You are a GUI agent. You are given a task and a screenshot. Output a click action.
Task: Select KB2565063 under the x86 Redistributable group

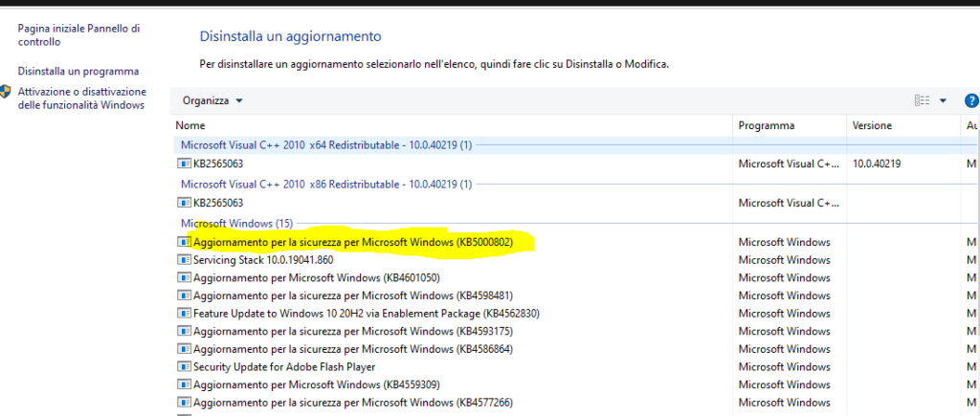point(218,203)
